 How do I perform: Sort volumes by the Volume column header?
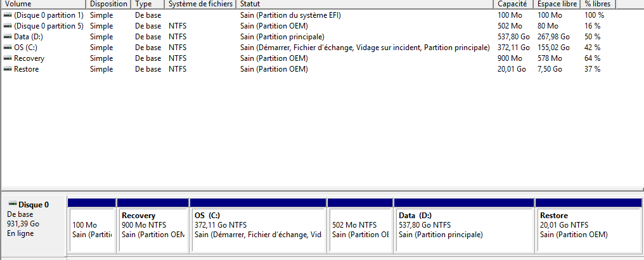pyautogui.click(x=43, y=4)
